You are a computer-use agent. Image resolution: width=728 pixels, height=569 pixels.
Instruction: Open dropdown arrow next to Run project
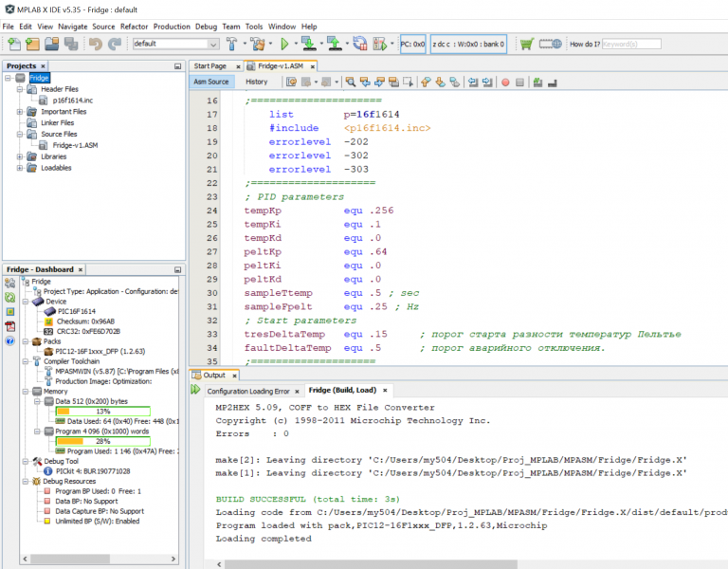296,45
